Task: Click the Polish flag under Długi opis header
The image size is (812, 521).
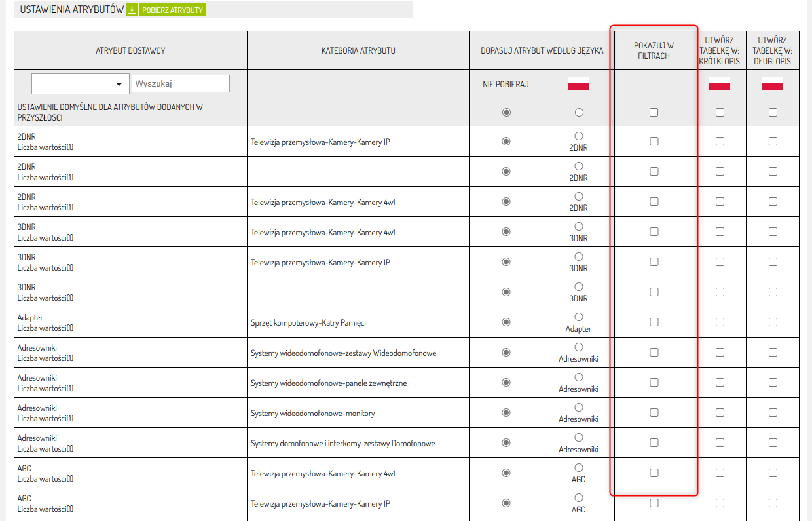Action: [773, 84]
